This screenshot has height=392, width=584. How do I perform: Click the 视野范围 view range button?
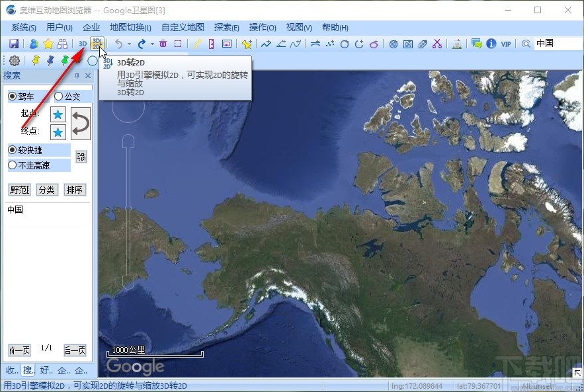[x=19, y=190]
